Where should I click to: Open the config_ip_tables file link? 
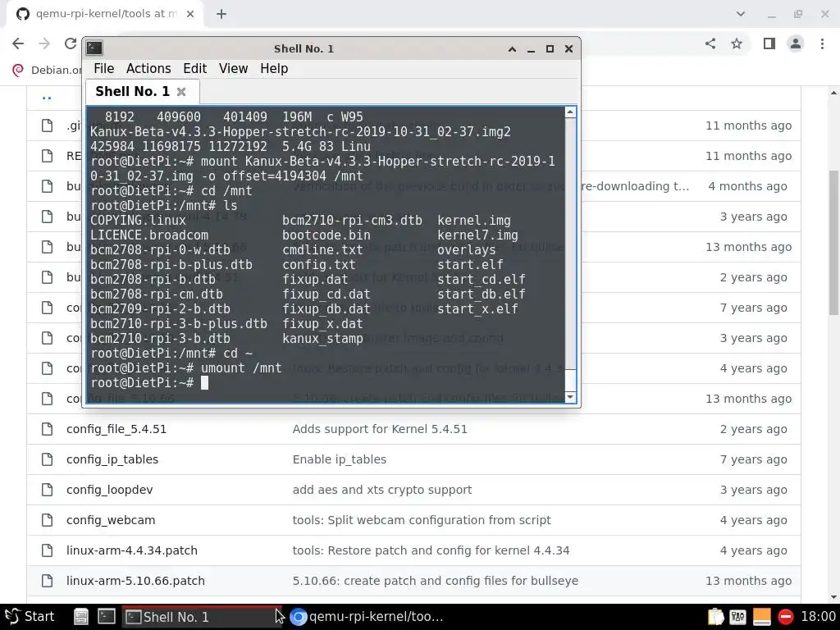[x=112, y=459]
